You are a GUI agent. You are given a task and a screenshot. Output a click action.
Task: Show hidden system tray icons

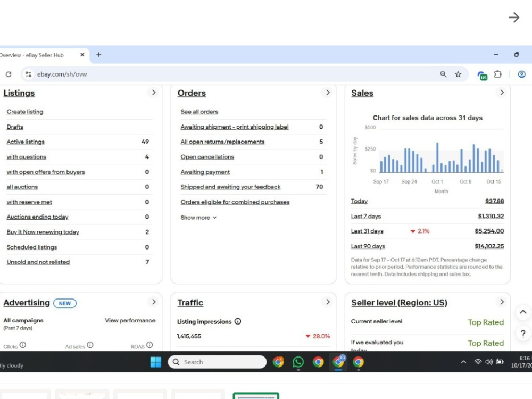point(463,362)
